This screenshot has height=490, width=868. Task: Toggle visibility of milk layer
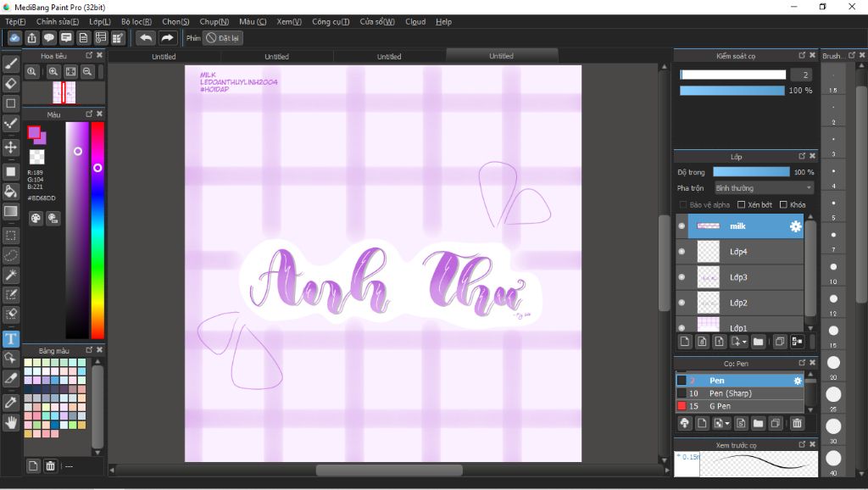pyautogui.click(x=682, y=226)
